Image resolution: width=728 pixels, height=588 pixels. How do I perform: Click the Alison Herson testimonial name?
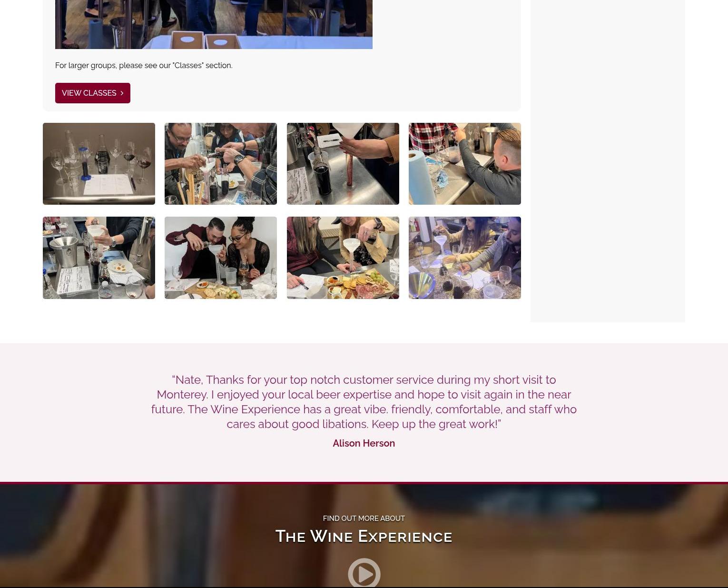(x=364, y=443)
